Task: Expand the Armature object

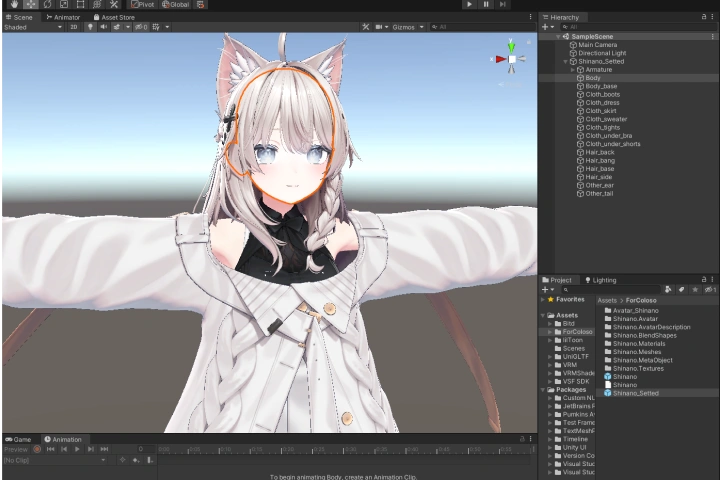Action: [x=573, y=69]
